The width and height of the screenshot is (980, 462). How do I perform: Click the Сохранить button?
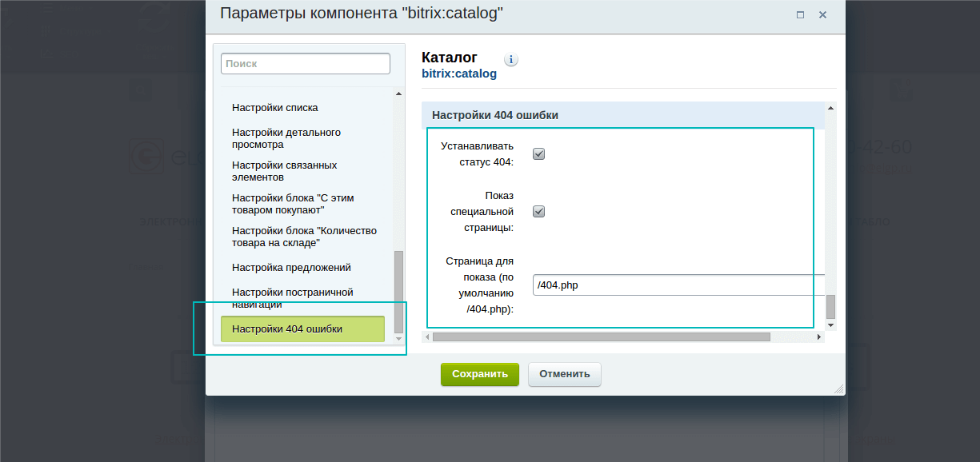(480, 374)
